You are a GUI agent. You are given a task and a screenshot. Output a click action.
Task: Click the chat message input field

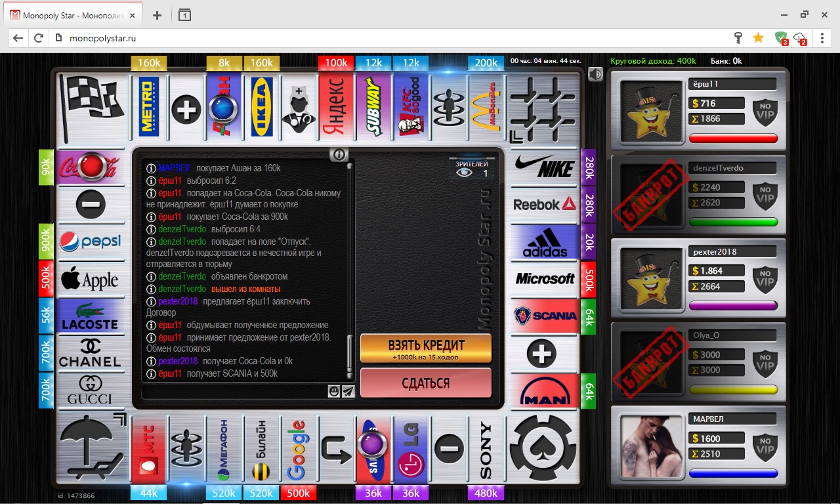(x=235, y=392)
